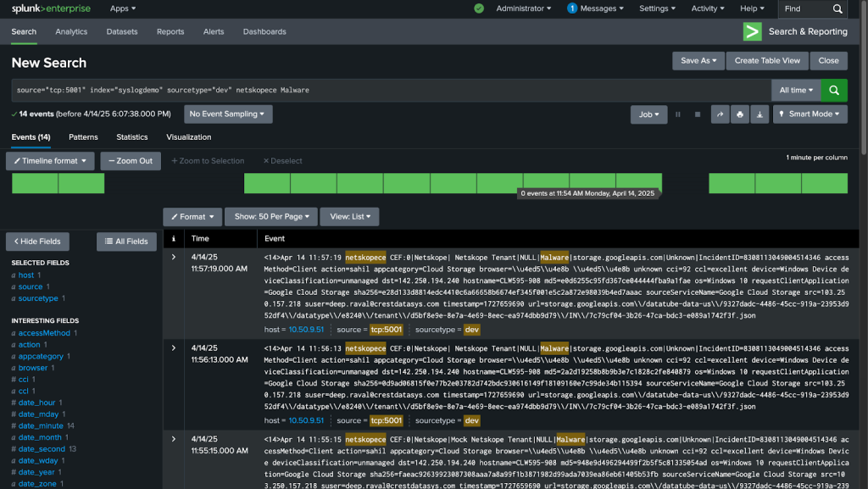Screen dimensions: 868x489
Task: Pause the search job
Action: [677, 114]
